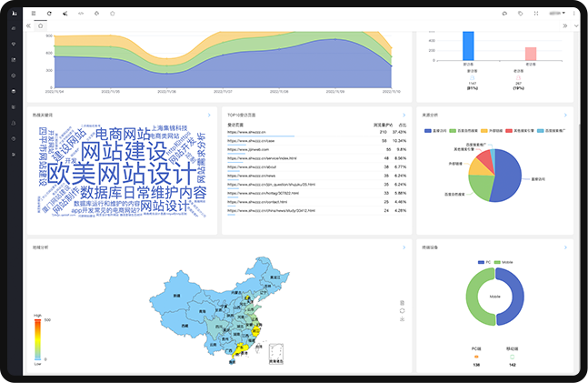This screenshot has width=588, height=383.
Task: Click the right double-chevron in the tab bar
Action: (565, 25)
